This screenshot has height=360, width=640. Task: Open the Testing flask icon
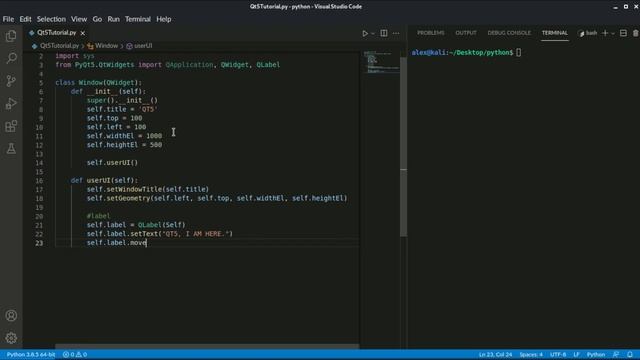coord(11,148)
